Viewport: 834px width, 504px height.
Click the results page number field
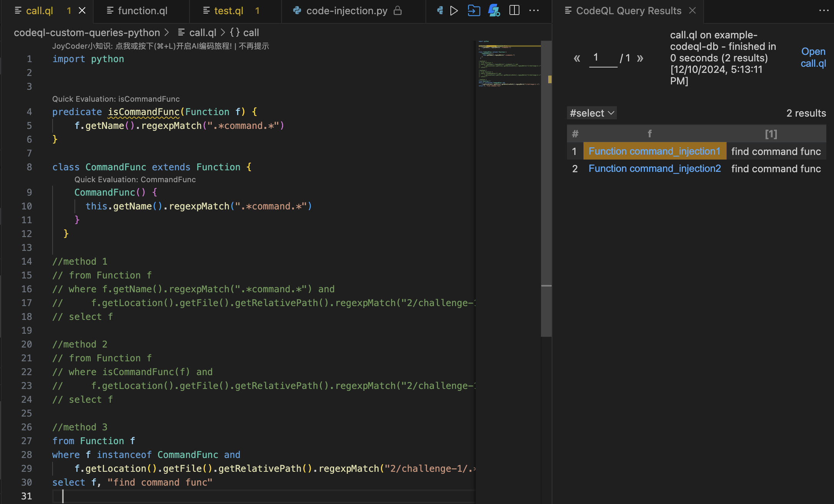(x=603, y=58)
